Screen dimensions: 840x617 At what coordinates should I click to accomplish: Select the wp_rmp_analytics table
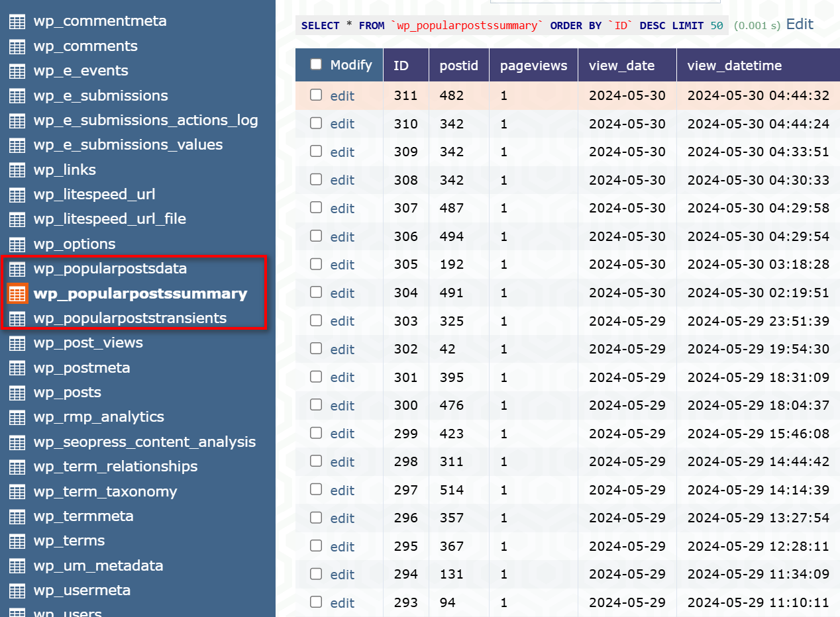tap(99, 417)
